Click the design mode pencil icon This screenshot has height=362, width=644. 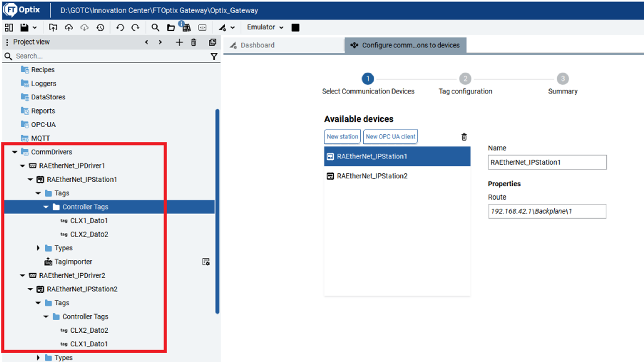point(222,27)
